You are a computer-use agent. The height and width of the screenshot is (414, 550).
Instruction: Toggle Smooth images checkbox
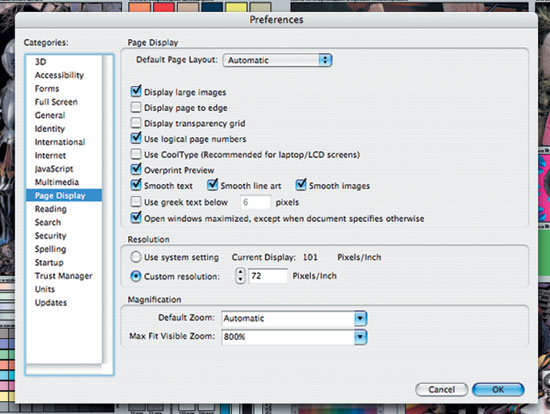[x=301, y=185]
